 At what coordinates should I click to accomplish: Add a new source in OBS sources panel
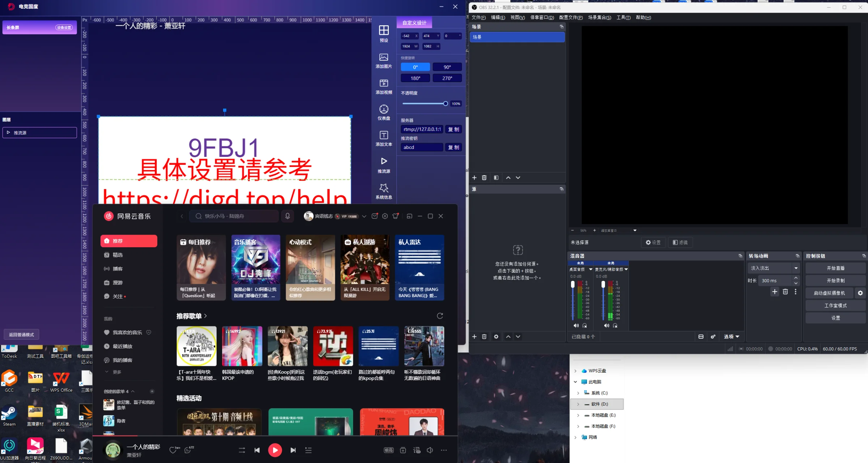[474, 336]
